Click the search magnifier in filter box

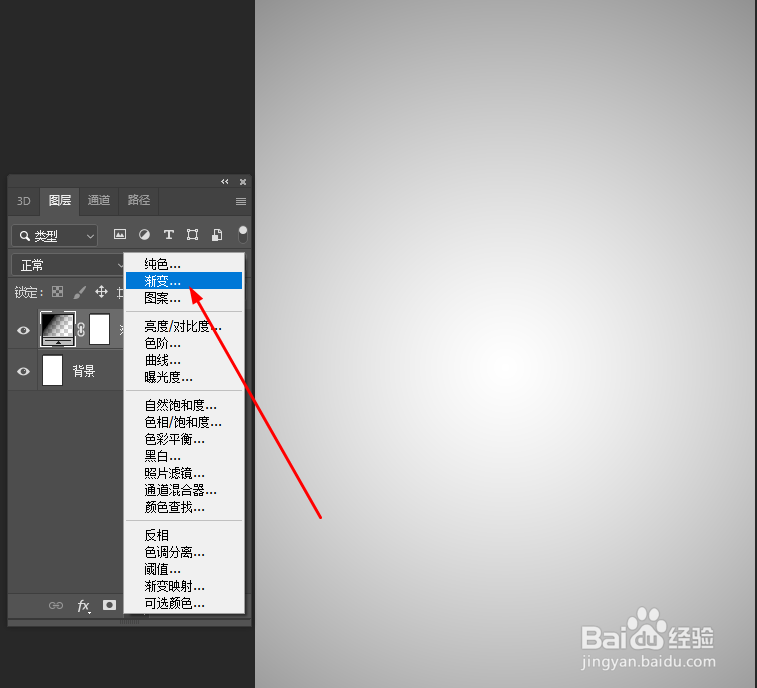tap(24, 236)
